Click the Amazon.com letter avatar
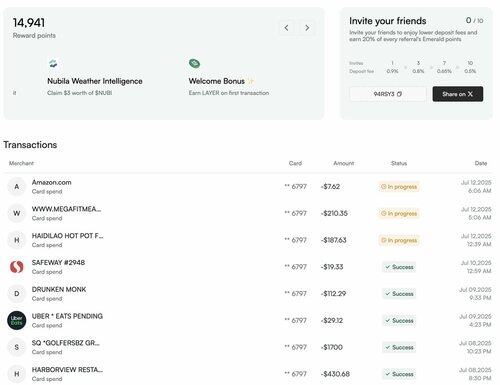Viewport: 500px width, 385px height. coord(17,187)
